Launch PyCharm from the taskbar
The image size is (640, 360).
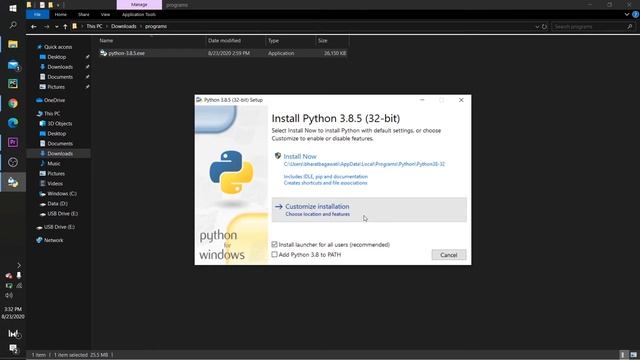[x=13, y=84]
